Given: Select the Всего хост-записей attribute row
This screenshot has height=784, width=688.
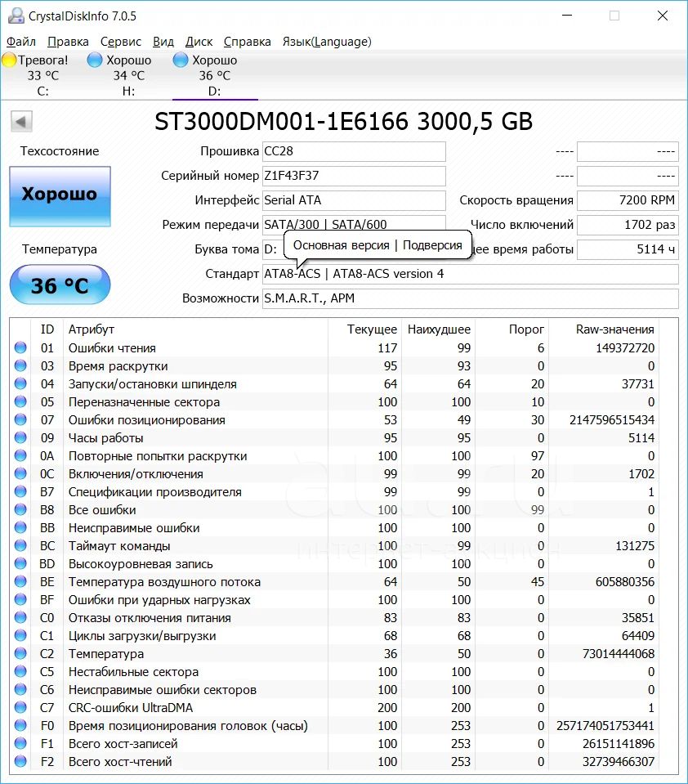Looking at the screenshot, I should pyautogui.click(x=333, y=743).
